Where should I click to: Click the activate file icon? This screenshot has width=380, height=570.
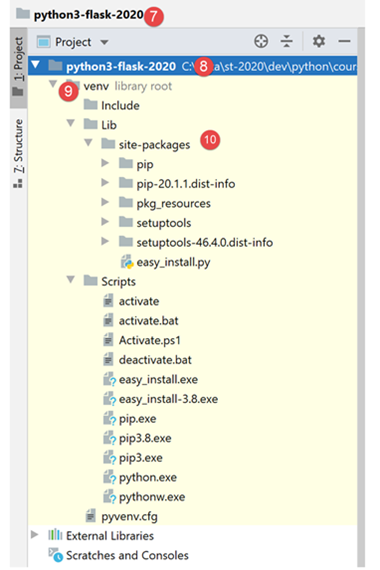click(x=108, y=301)
